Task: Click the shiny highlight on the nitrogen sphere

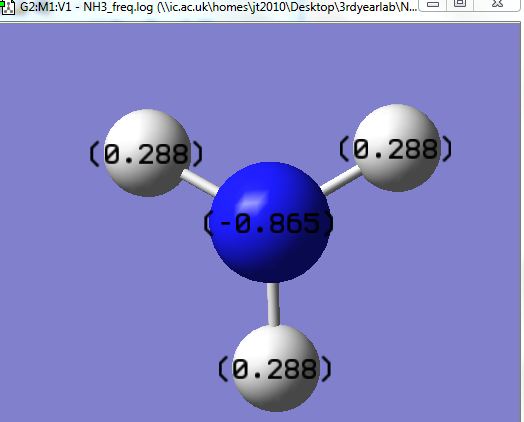Action: [x=254, y=199]
